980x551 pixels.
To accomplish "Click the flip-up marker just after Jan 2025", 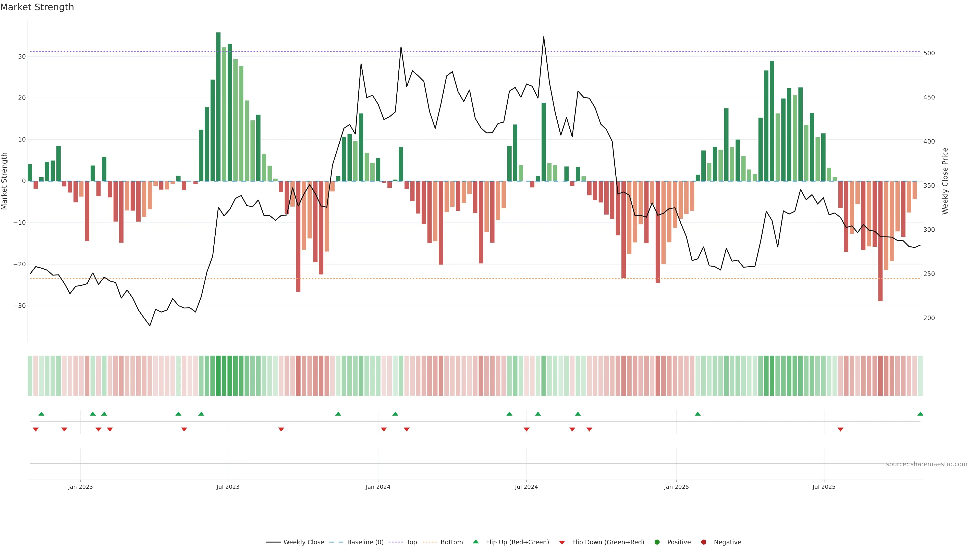I will 698,414.
